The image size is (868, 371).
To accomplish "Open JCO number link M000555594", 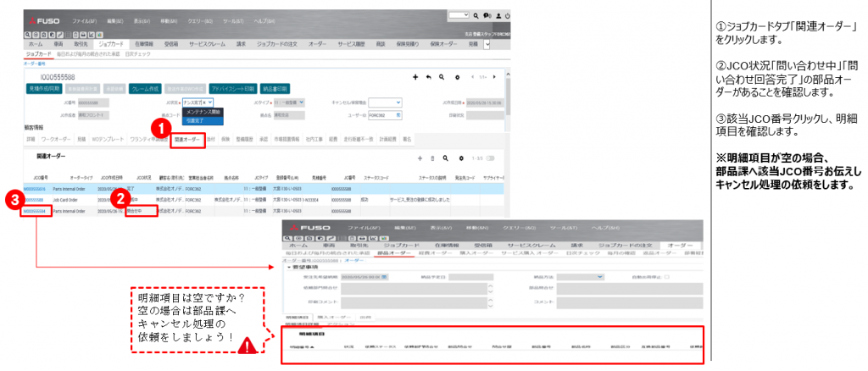I will [x=34, y=211].
